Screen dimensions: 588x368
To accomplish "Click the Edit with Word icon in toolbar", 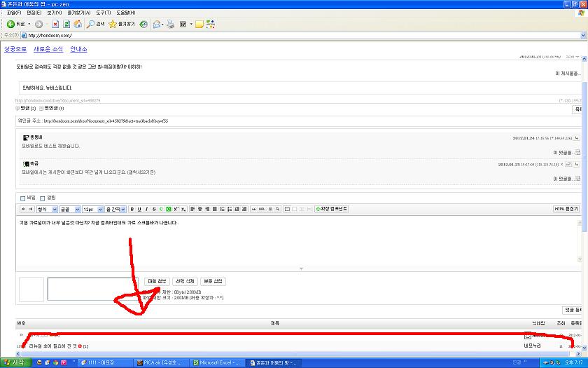I will (183, 24).
